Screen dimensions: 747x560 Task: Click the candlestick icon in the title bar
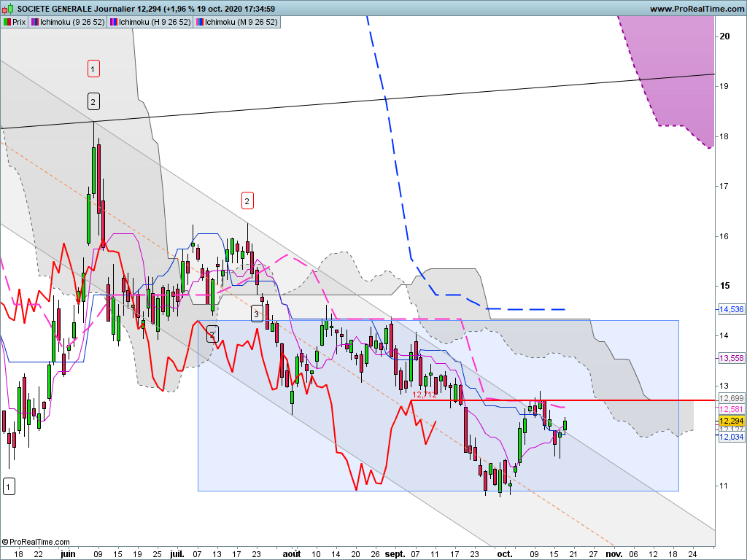coord(8,9)
